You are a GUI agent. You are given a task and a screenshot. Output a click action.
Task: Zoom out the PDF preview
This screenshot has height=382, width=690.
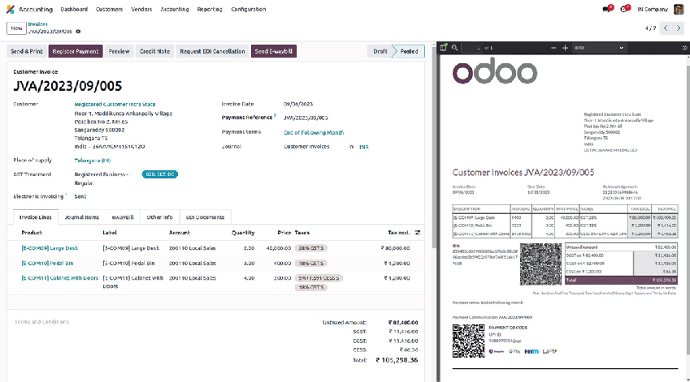tap(554, 48)
